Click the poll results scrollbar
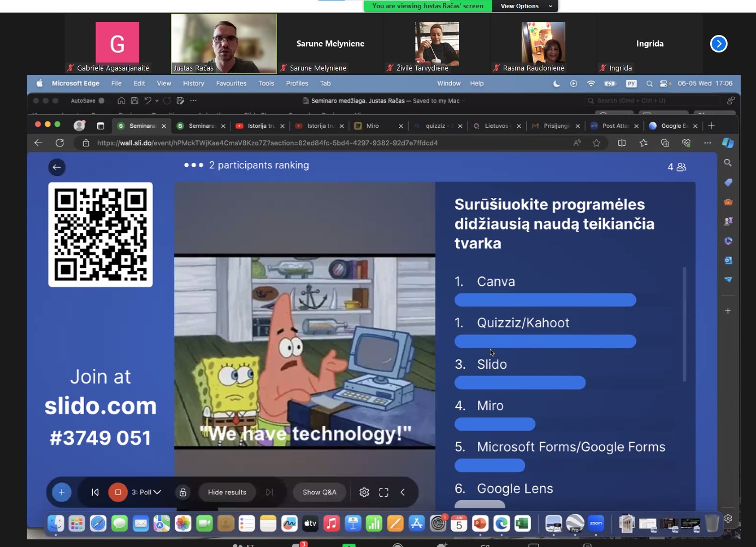Image resolution: width=756 pixels, height=547 pixels. tap(684, 325)
